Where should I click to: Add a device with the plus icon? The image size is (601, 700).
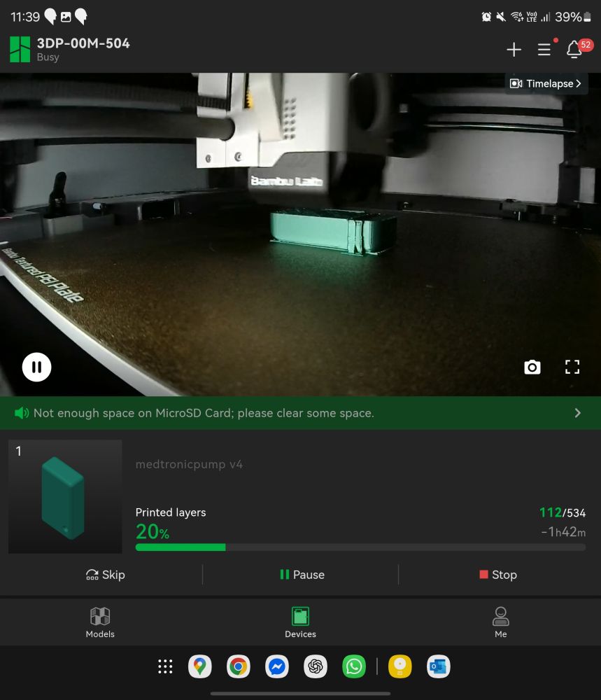pos(514,49)
